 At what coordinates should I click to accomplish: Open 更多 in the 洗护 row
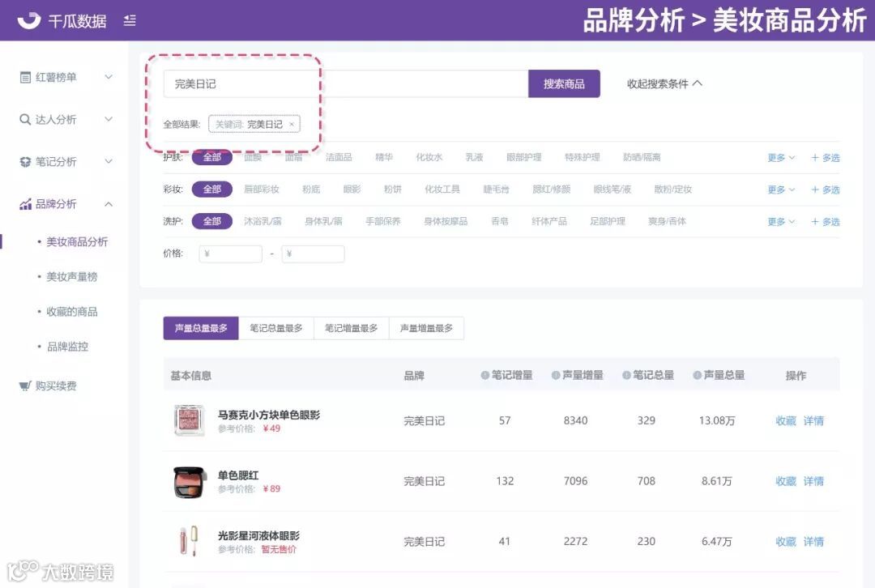[x=781, y=221]
